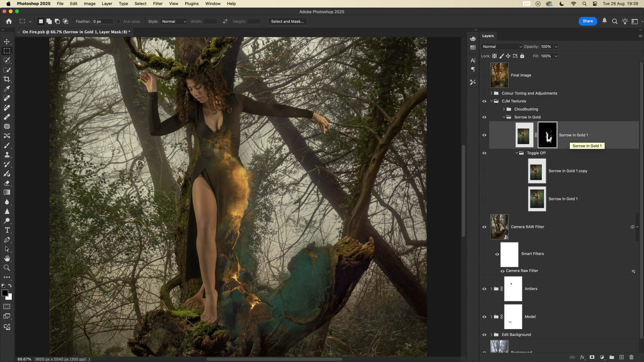644x362 pixels.
Task: Click the blue Share button
Action: pyautogui.click(x=587, y=21)
